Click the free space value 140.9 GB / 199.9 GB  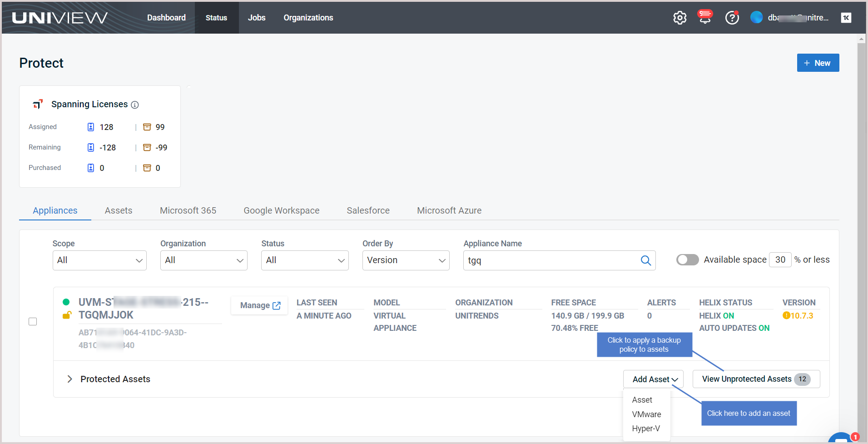tap(588, 315)
